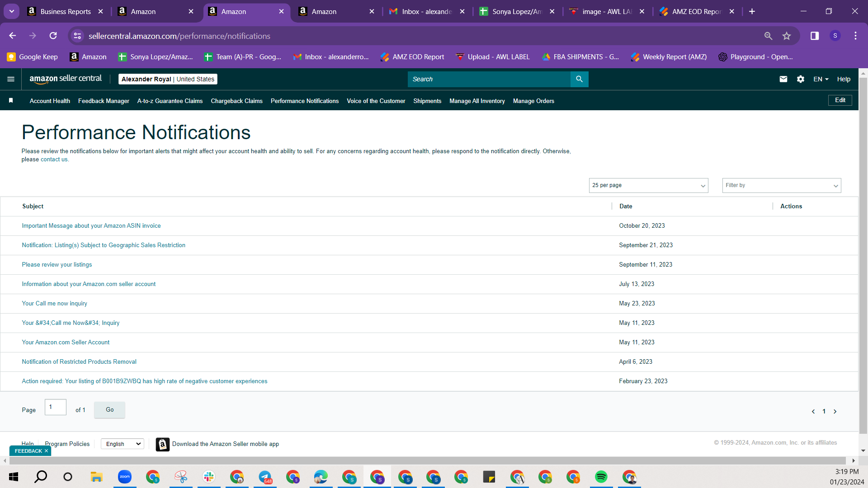The width and height of the screenshot is (868, 488).
Task: Switch to the AMZ EOD Report tab
Action: click(x=698, y=11)
